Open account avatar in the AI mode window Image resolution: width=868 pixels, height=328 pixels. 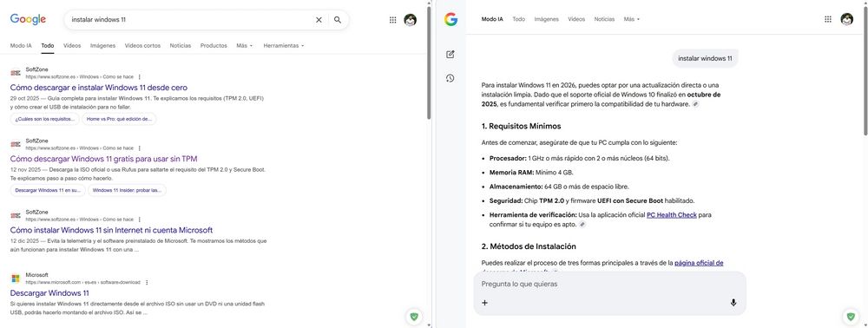pyautogui.click(x=847, y=19)
